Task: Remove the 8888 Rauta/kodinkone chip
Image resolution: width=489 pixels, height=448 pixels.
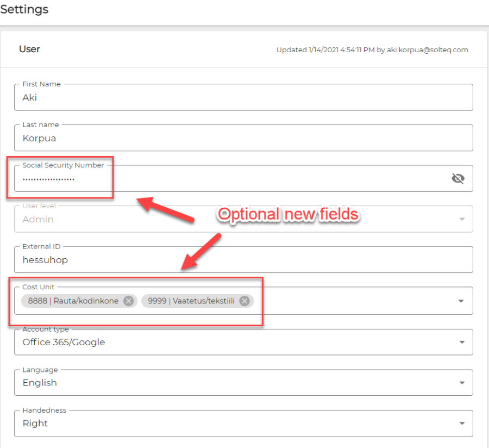Action: tap(128, 301)
